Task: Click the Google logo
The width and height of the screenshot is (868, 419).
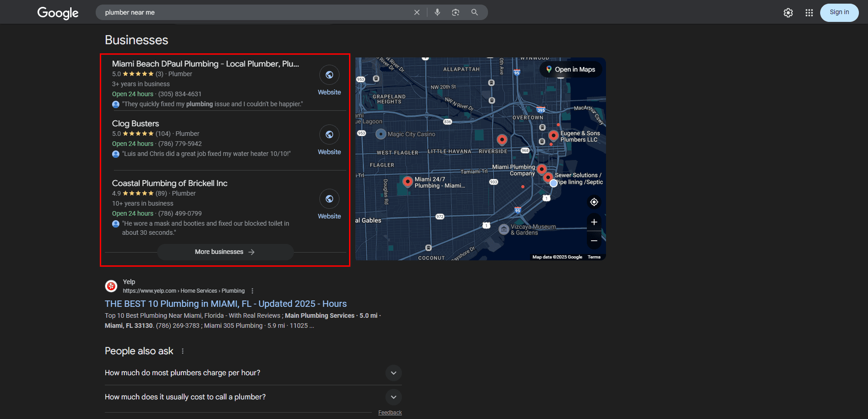Action: point(58,13)
